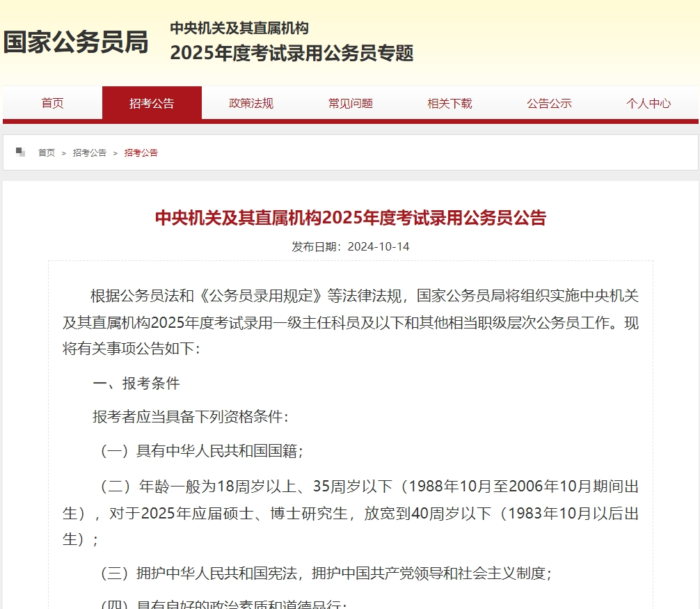Open the 相关下载 section from the menu
Screen dimensions: 700x609
450,102
